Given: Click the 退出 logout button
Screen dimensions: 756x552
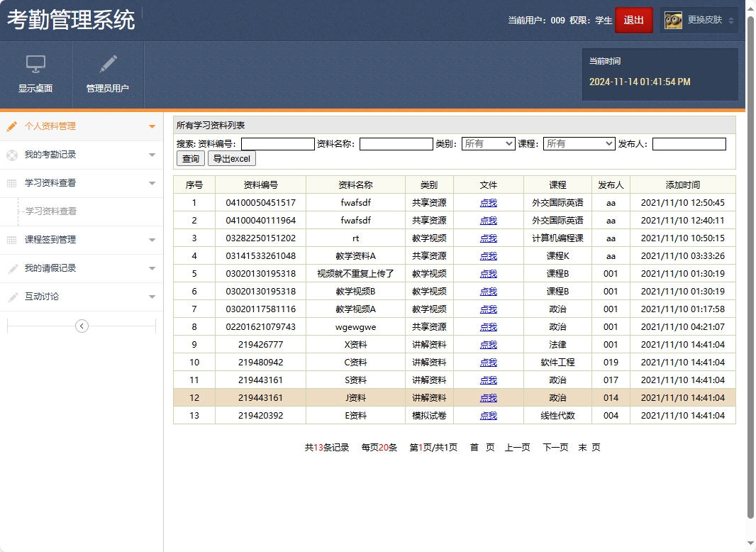Looking at the screenshot, I should click(633, 20).
